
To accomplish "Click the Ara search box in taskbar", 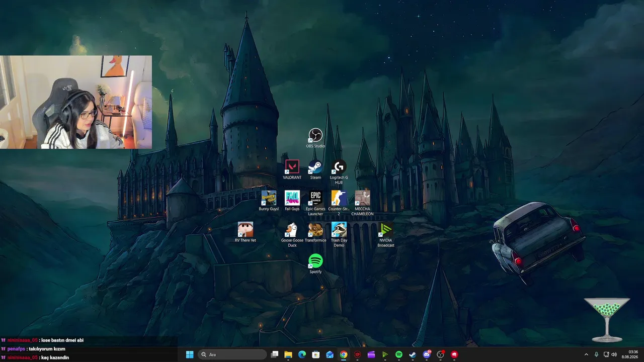I will pos(232,354).
